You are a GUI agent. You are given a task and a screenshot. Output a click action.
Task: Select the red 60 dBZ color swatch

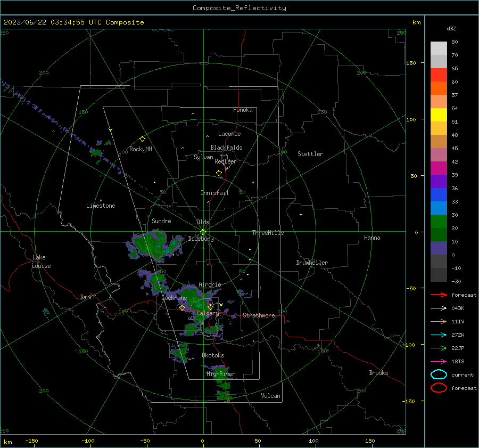pos(439,75)
